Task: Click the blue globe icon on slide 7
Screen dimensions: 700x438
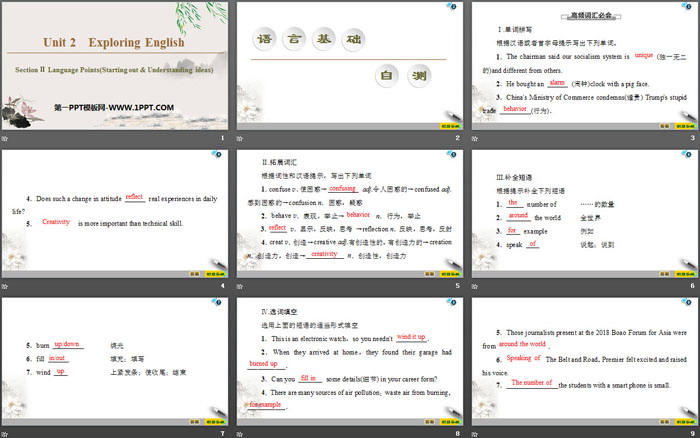Action: click(217, 302)
